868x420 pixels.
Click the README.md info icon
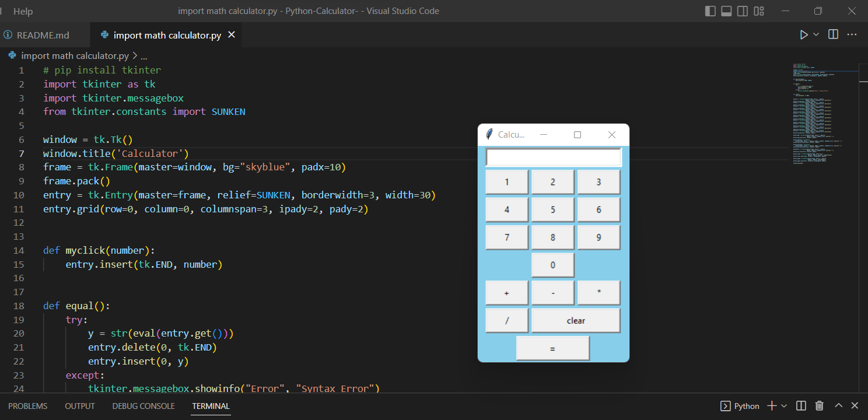click(8, 35)
